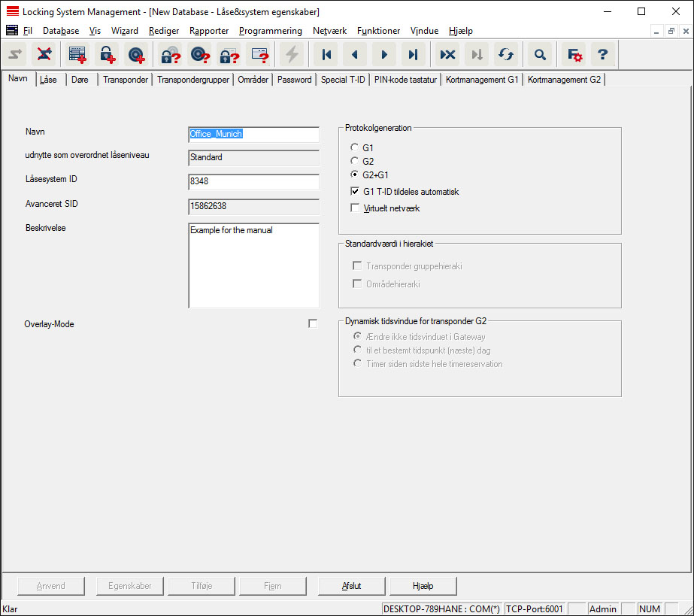The height and width of the screenshot is (616, 694).
Task: Click the help question mark icon
Action: point(602,54)
